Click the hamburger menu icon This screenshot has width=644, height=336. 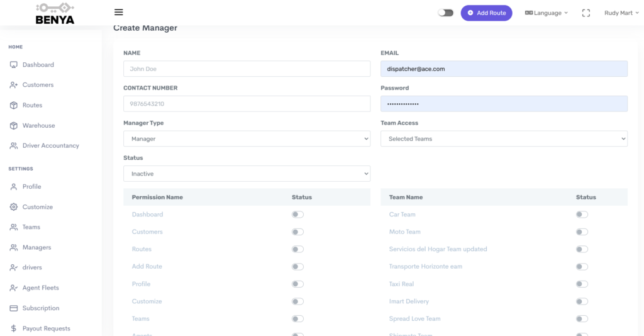coord(119,13)
